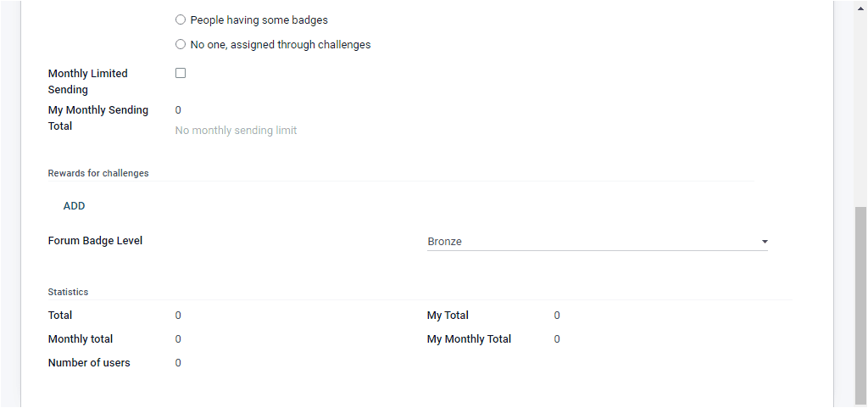This screenshot has width=868, height=408.
Task: Click the "No monthly sending limit" text
Action: tap(236, 131)
